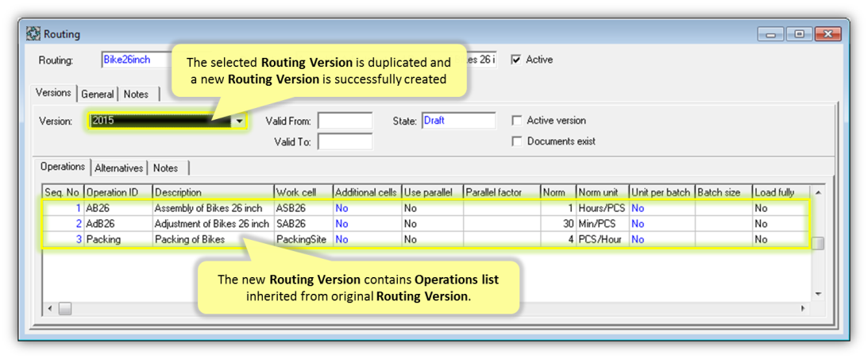The image size is (868, 359).
Task: Click the Parallel factor column header
Action: coord(501,192)
